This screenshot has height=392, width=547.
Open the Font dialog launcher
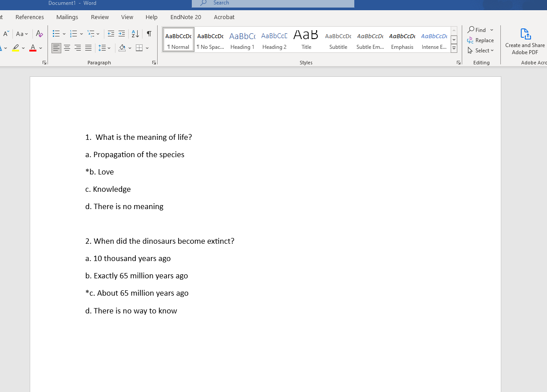click(x=44, y=63)
